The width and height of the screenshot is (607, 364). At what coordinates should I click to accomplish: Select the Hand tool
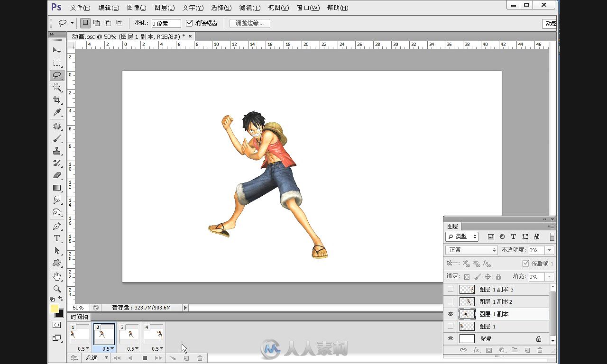point(57,276)
